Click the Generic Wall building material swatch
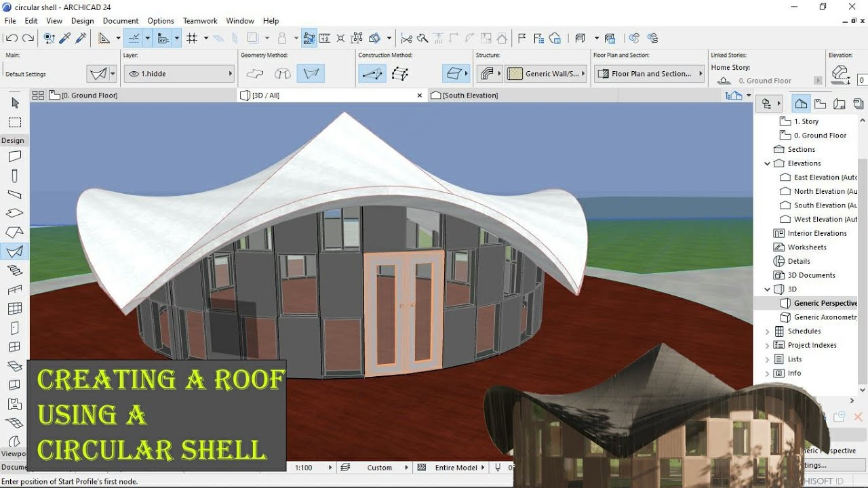Viewport: 868px width, 488px height. 515,74
